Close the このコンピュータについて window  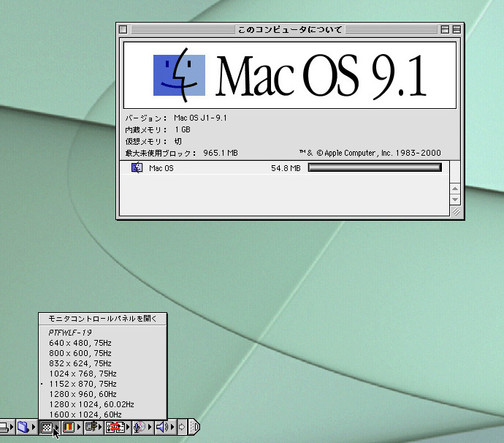(123, 29)
